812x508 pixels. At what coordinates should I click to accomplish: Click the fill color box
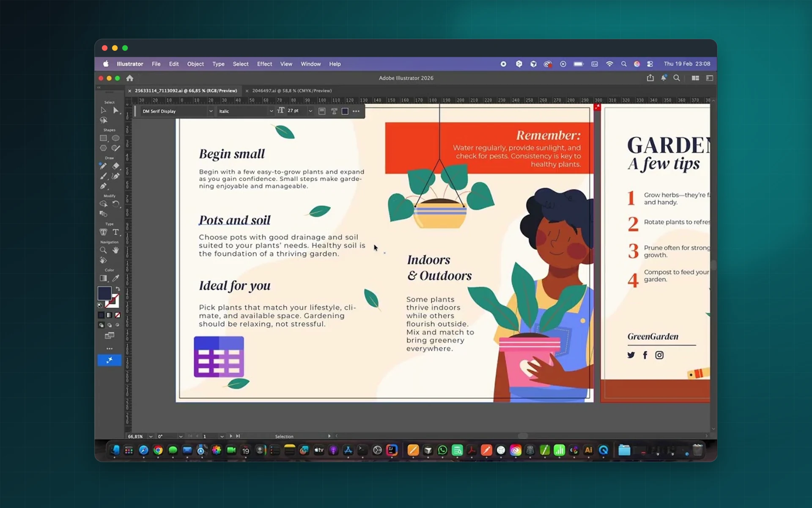pos(104,293)
